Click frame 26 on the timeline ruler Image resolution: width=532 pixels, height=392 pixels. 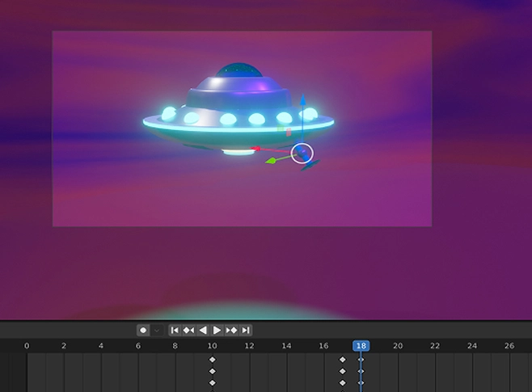[509, 346]
